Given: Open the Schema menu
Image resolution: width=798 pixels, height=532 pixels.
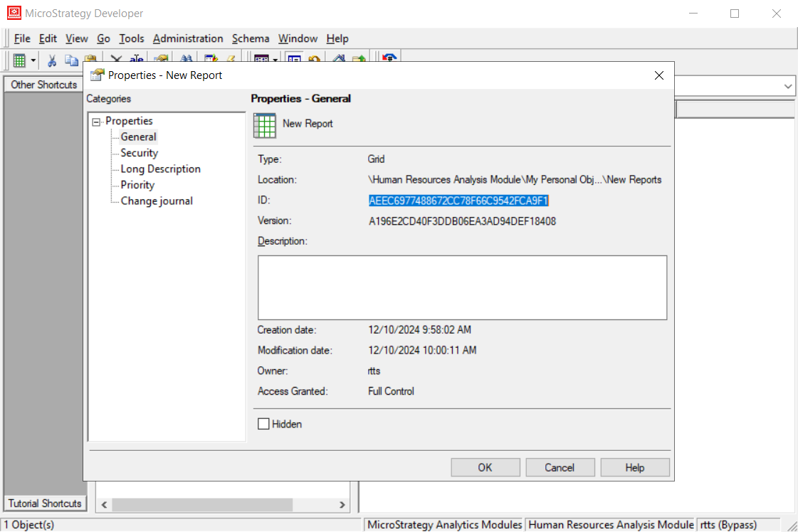Looking at the screenshot, I should coord(251,38).
